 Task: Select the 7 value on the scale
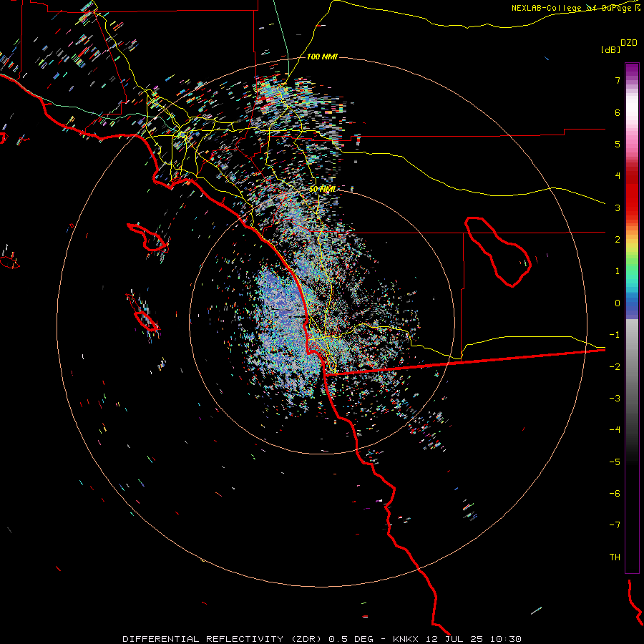[618, 80]
